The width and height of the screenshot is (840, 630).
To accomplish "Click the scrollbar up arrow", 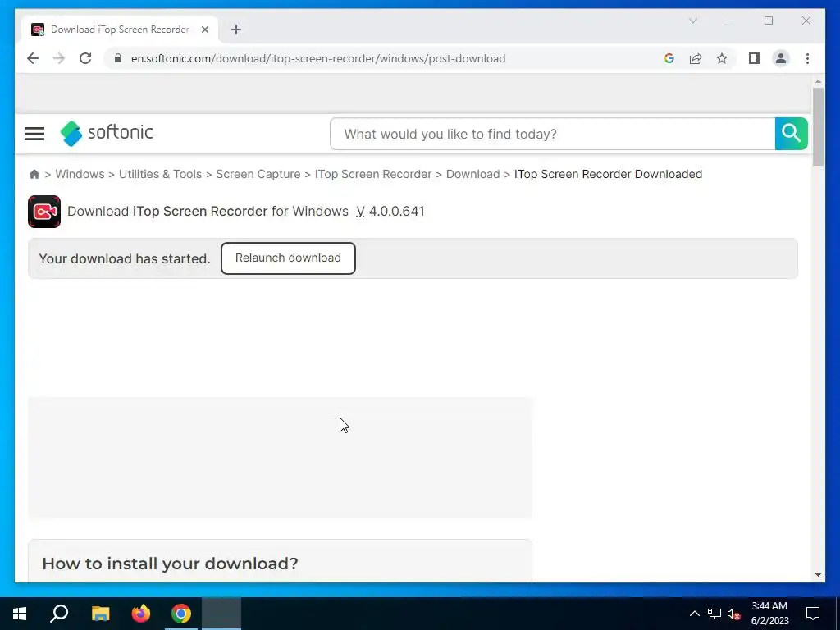I will 818,82.
